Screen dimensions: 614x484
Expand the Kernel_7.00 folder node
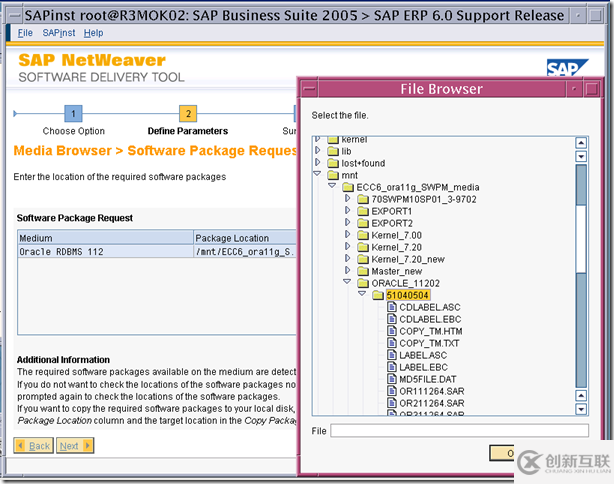click(x=347, y=234)
